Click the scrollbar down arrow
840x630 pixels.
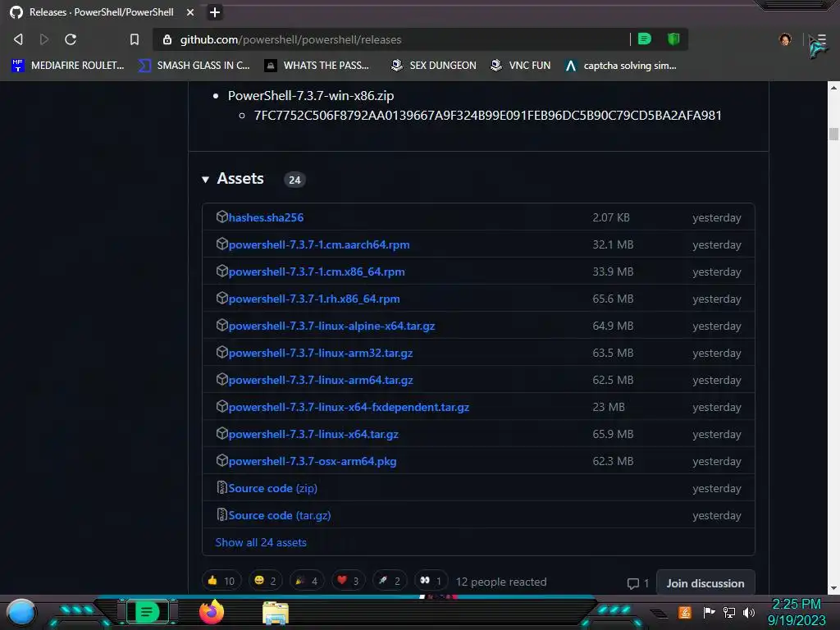tap(833, 588)
